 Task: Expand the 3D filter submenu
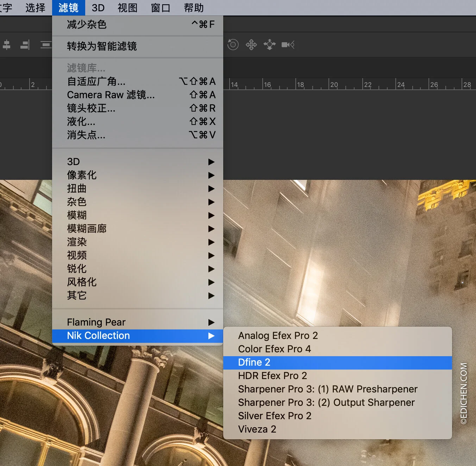[x=138, y=162]
